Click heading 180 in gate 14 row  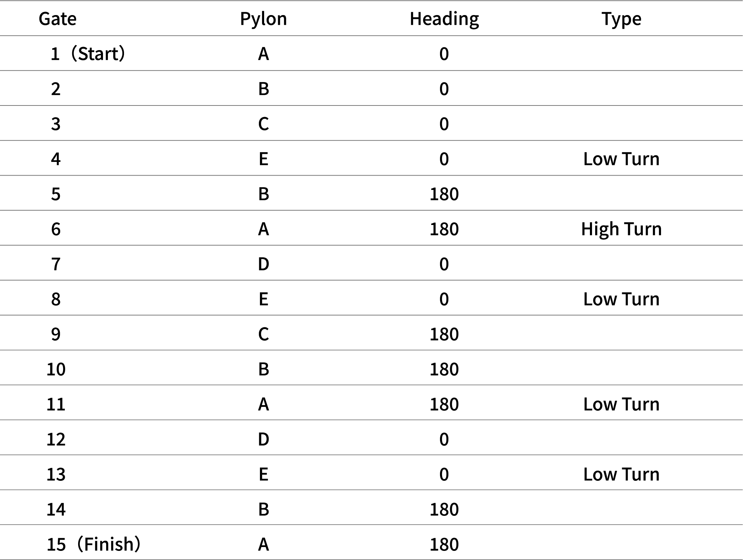[444, 509]
